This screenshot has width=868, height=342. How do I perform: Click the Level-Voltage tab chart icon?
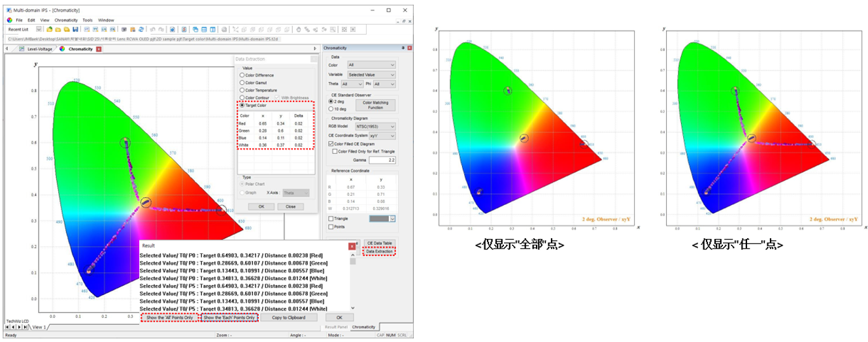pos(20,49)
